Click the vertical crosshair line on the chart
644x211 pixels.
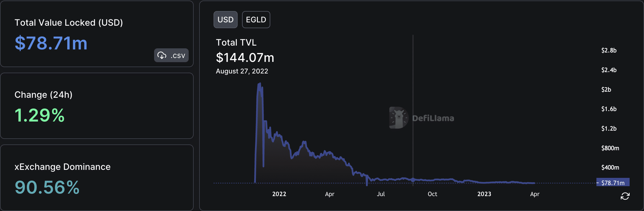click(413, 110)
